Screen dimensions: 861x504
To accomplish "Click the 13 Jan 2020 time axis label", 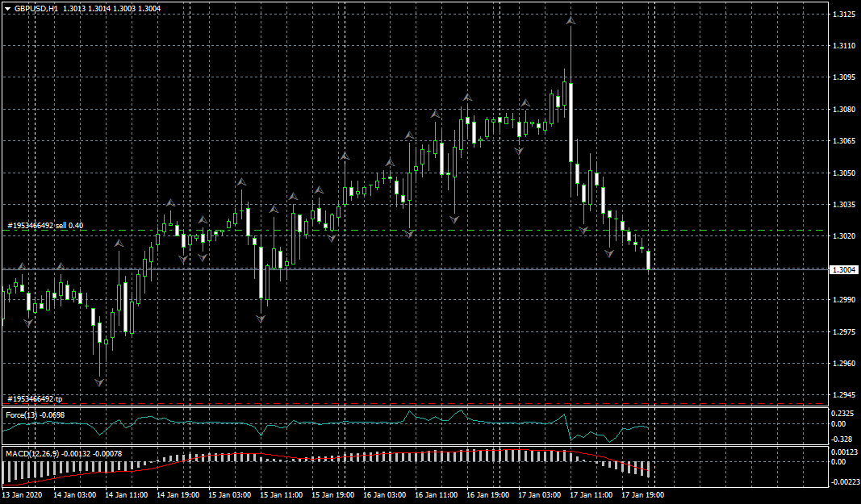I will pos(21,495).
